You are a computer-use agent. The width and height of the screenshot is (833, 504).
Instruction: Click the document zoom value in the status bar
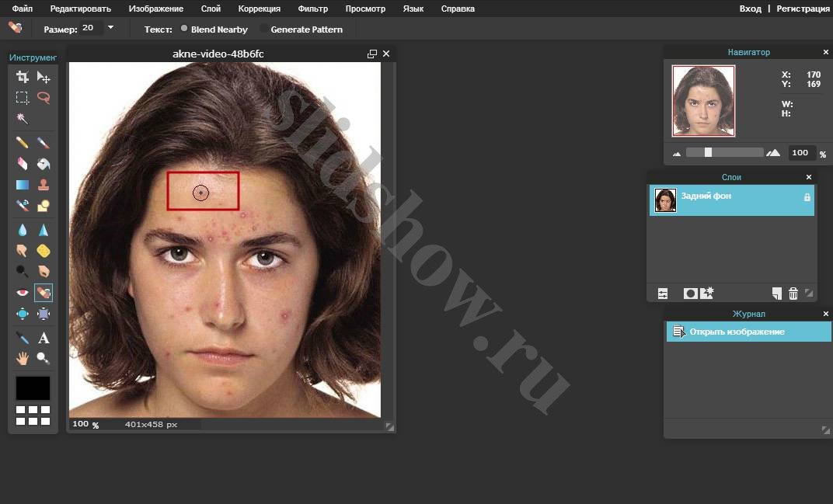click(x=81, y=424)
